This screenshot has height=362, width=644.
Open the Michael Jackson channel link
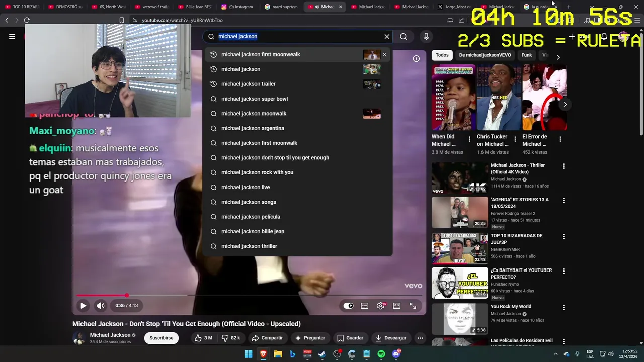[x=110, y=335]
